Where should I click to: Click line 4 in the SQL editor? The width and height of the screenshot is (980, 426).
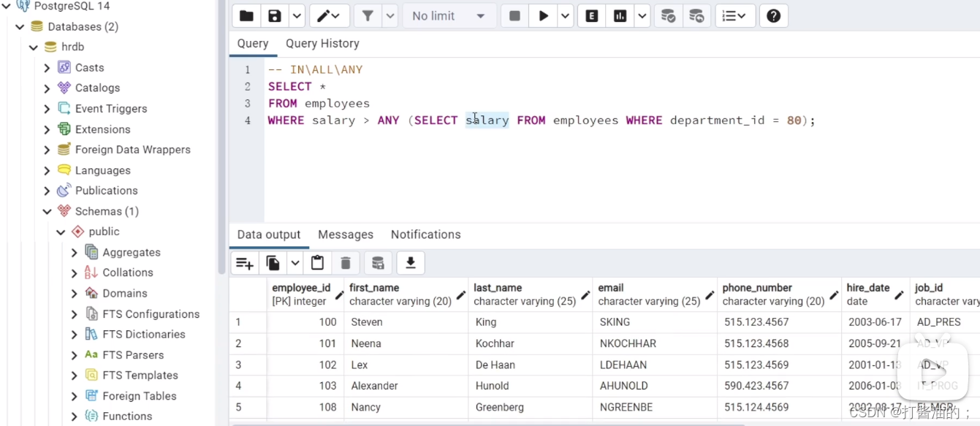point(541,120)
